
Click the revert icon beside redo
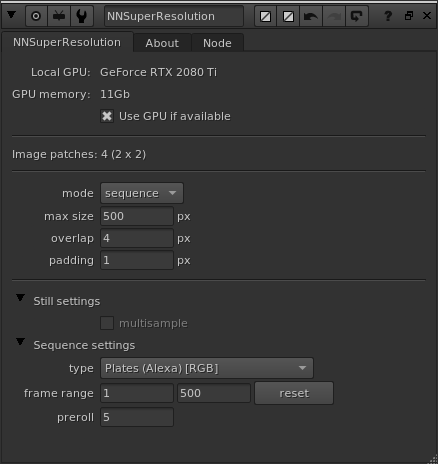(357, 16)
